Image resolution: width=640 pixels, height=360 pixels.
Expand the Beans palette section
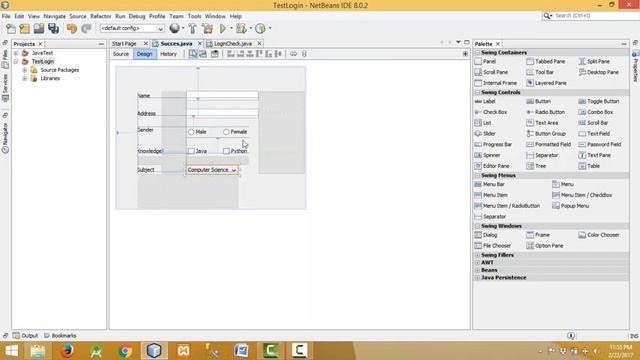pos(478,270)
